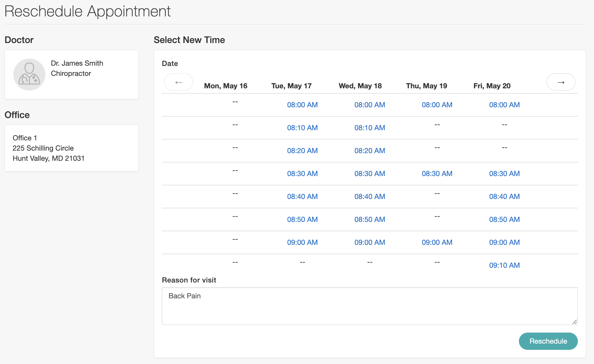Book 08:30 AM on Fri, May 20

click(x=504, y=174)
